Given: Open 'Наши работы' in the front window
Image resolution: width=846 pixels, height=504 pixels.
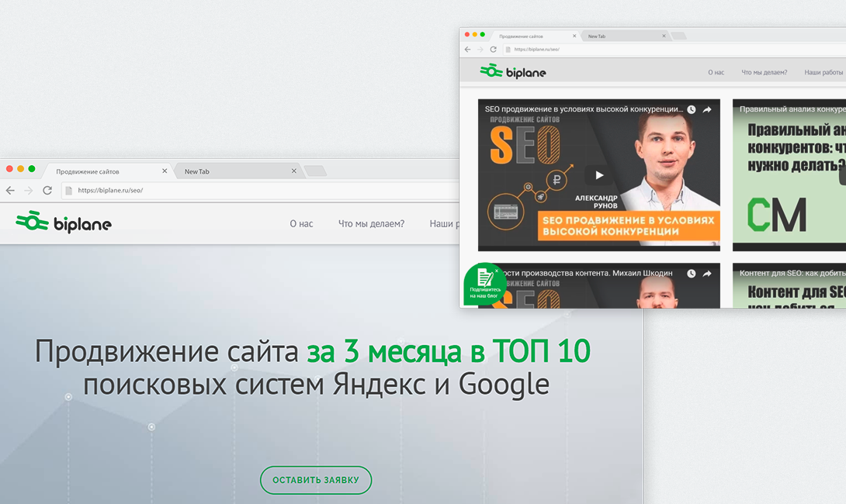Looking at the screenshot, I should (x=823, y=72).
